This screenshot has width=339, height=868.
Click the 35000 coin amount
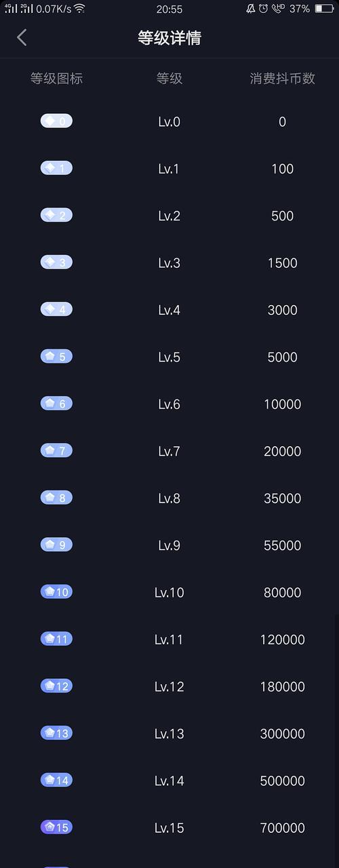coord(282,498)
